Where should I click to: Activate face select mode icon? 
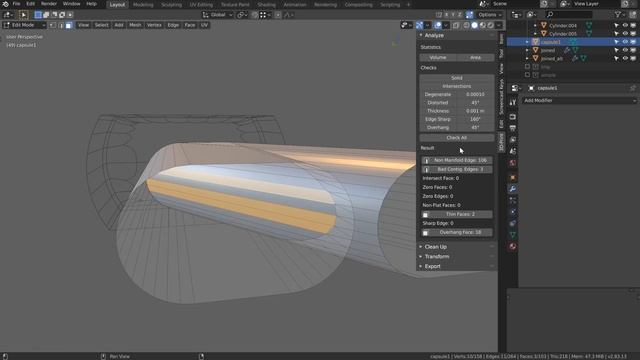69,25
